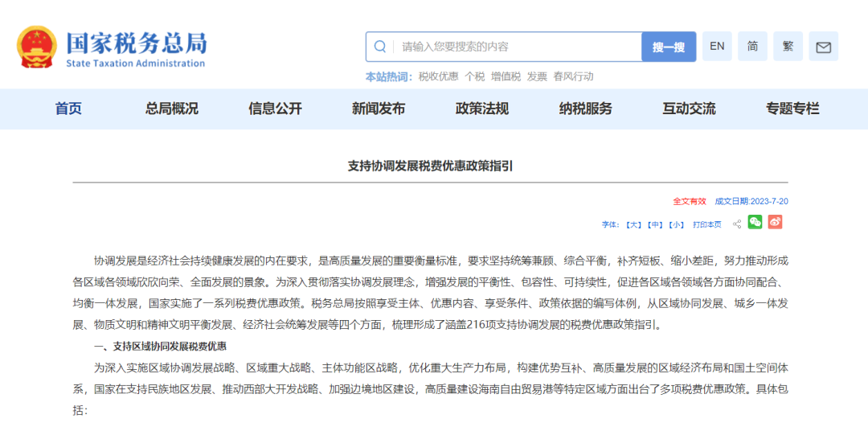Share article via WeChat icon
Screen dimensions: 868x423
(755, 223)
